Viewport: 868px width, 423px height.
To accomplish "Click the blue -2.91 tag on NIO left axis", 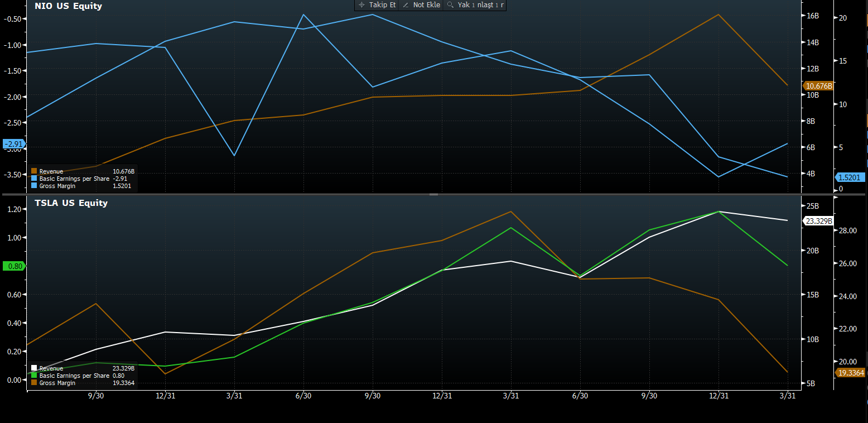I will pos(13,144).
